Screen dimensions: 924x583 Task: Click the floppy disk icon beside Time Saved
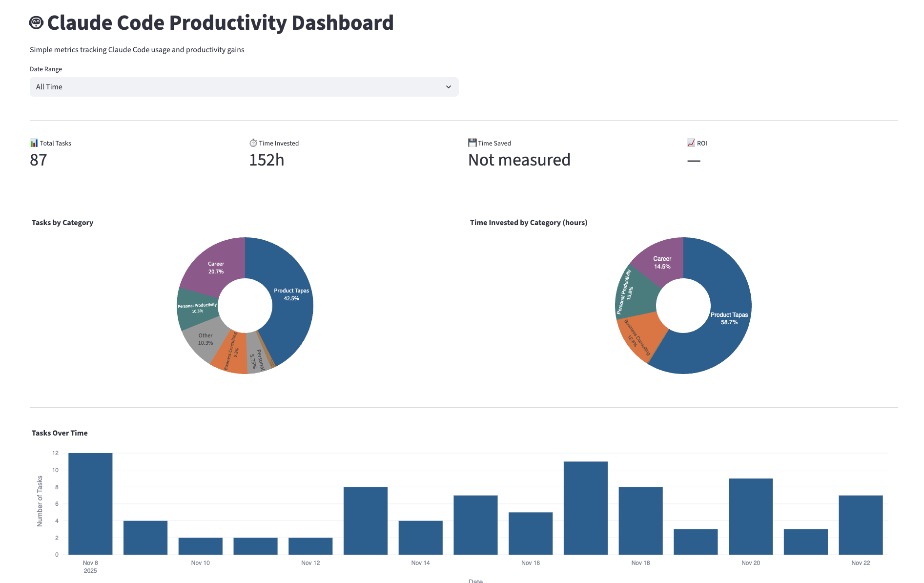click(x=472, y=143)
